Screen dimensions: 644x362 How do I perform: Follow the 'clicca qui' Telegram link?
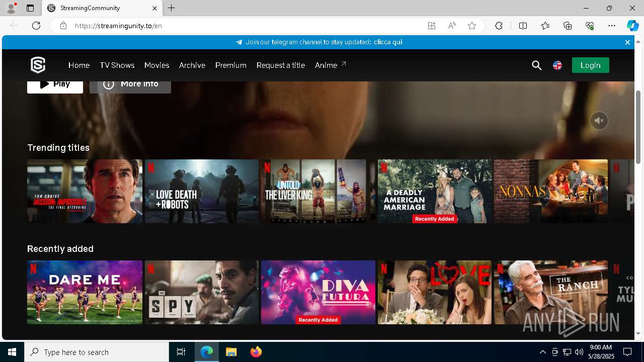click(x=388, y=42)
